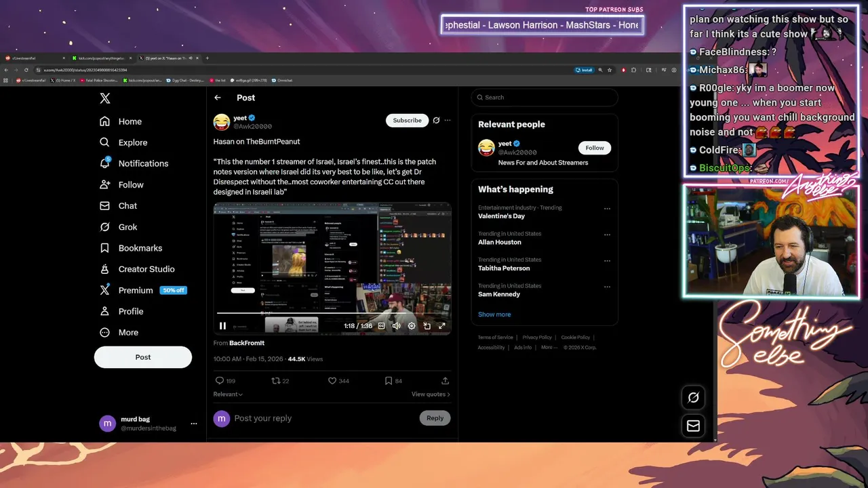
Task: Open the floating Grok button
Action: click(x=693, y=398)
